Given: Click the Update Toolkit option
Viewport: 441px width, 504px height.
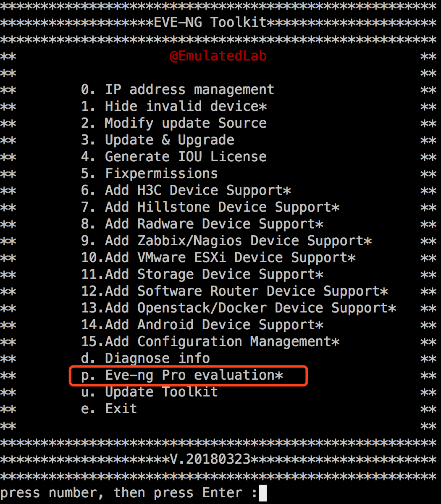Looking at the screenshot, I should pyautogui.click(x=150, y=392).
